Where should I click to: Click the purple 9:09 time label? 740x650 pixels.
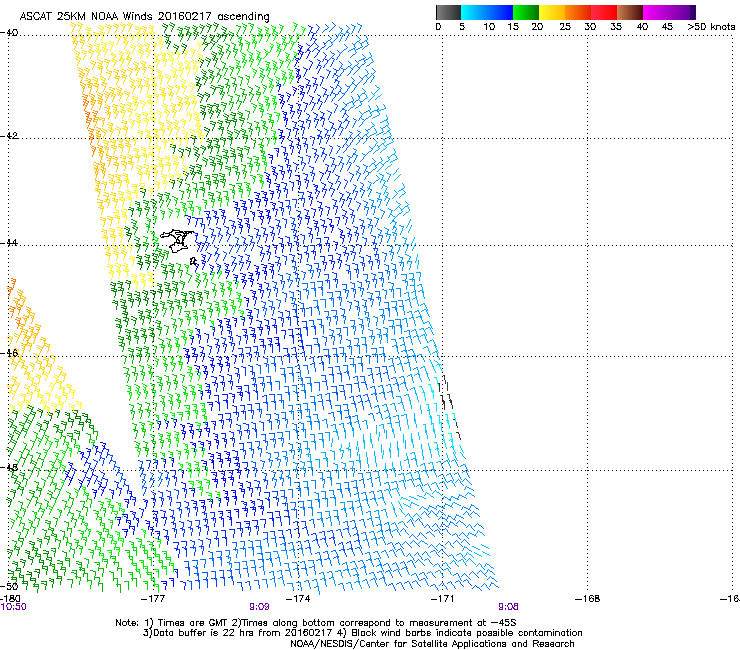[x=259, y=607]
